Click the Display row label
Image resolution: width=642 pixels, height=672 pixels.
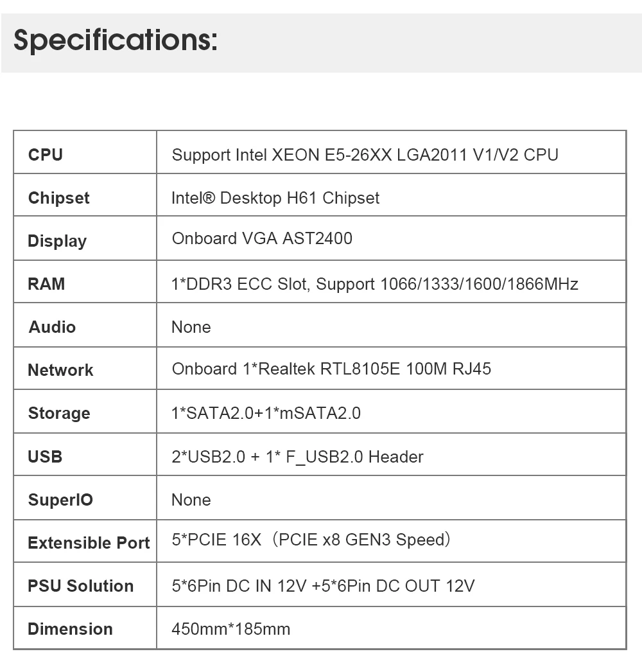coord(57,241)
